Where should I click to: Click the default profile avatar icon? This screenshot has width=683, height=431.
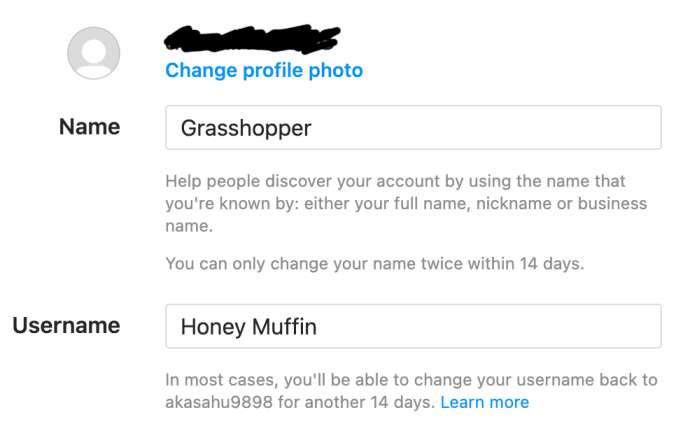(93, 53)
